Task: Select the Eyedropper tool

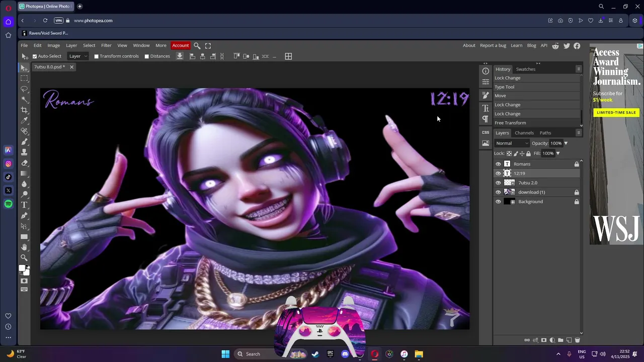Action: click(24, 121)
